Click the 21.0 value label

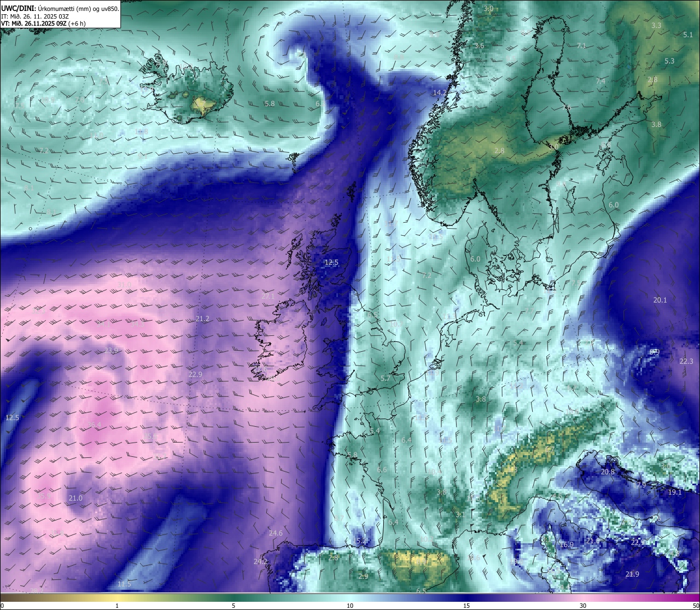coord(75,498)
